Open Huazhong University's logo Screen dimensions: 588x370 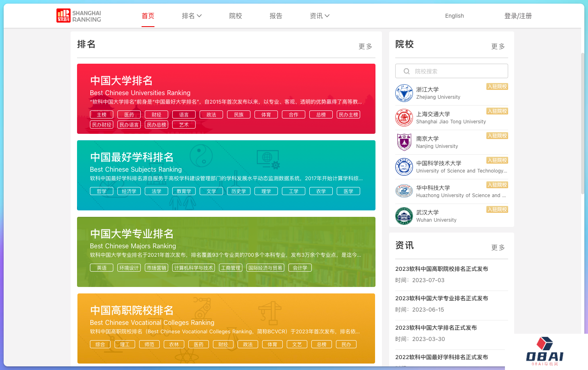click(x=404, y=191)
